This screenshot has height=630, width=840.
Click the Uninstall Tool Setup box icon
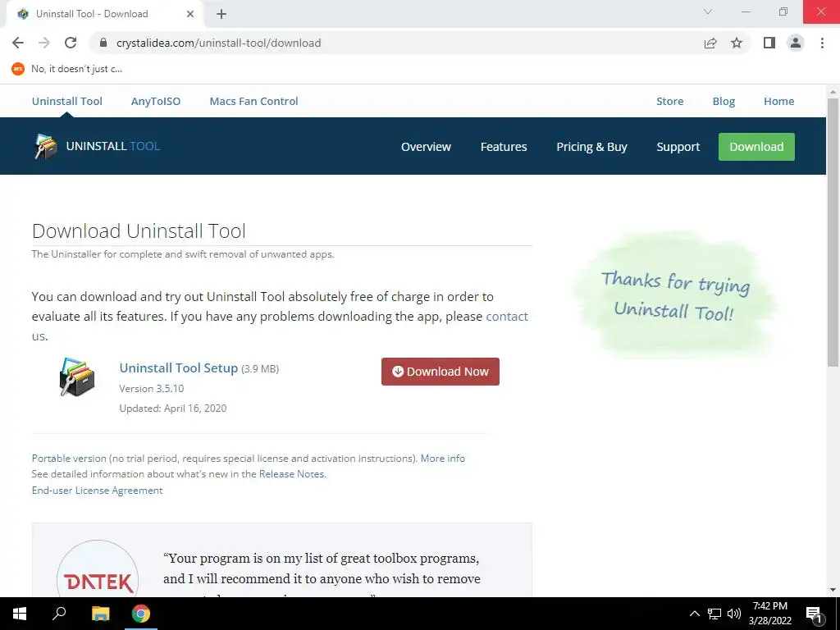(76, 377)
